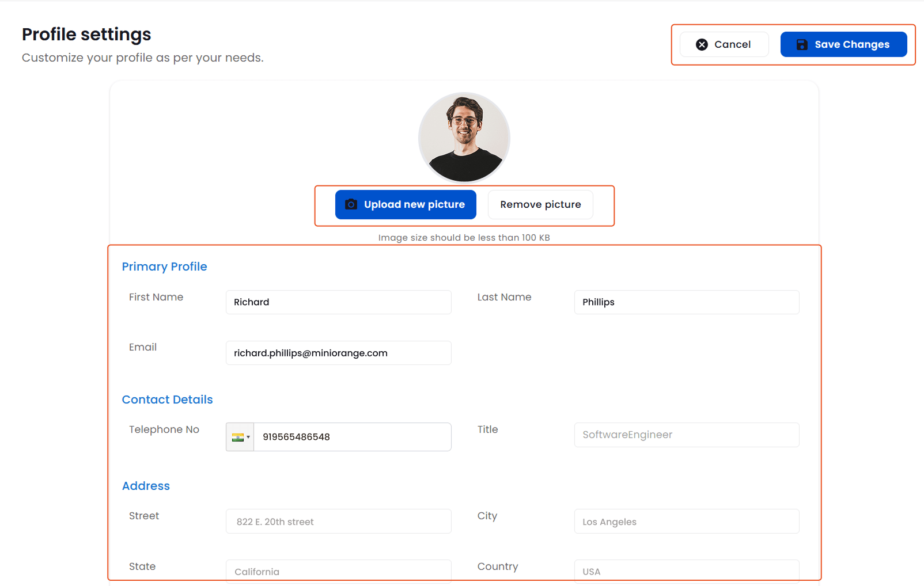The width and height of the screenshot is (924, 586).
Task: Click the State field showing California
Action: coord(338,570)
